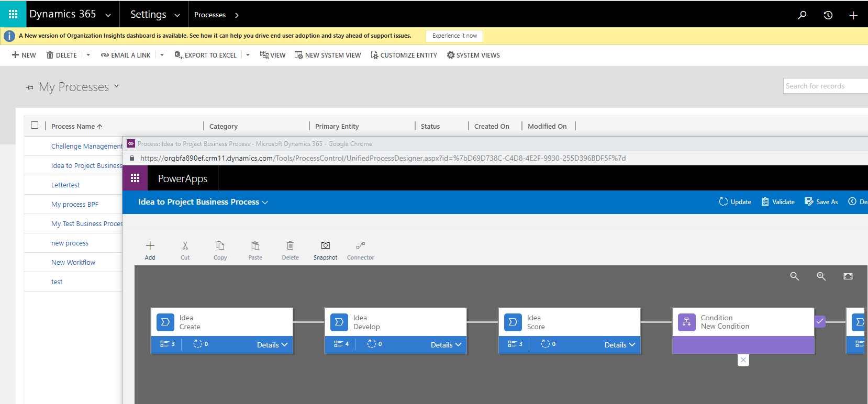This screenshot has height=404, width=868.
Task: Click the Connector tool icon
Action: (360, 245)
